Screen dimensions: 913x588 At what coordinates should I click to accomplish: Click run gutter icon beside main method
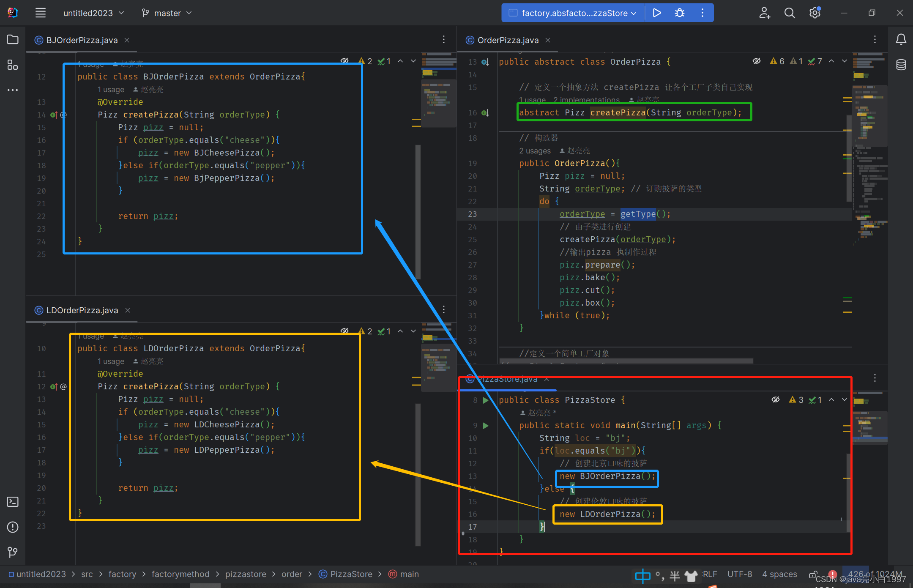[486, 425]
